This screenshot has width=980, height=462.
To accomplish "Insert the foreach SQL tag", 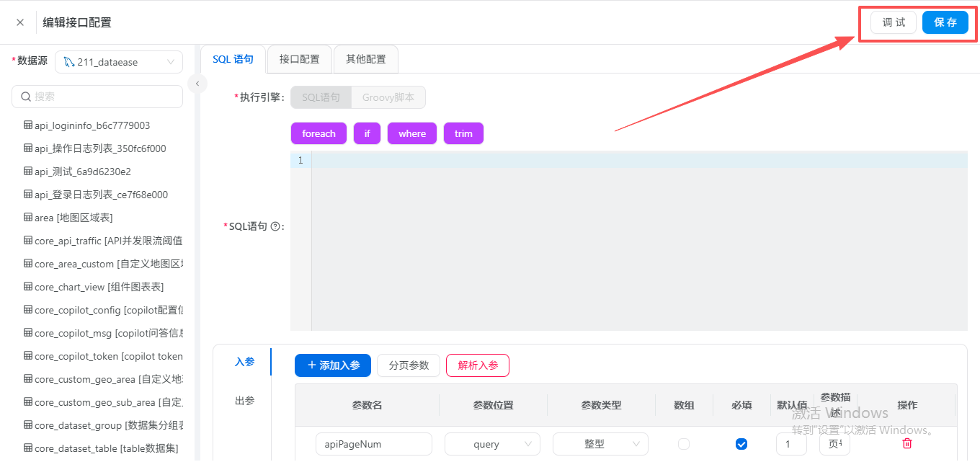I will coord(318,133).
